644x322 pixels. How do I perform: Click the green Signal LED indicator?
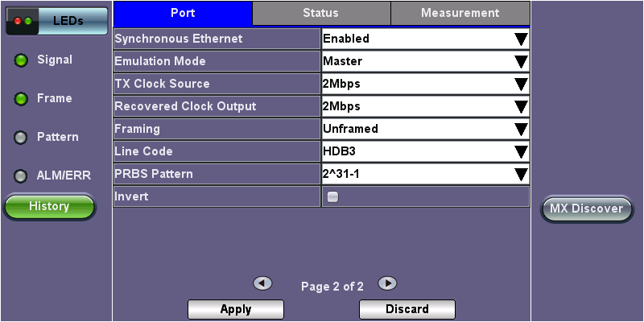click(x=22, y=60)
